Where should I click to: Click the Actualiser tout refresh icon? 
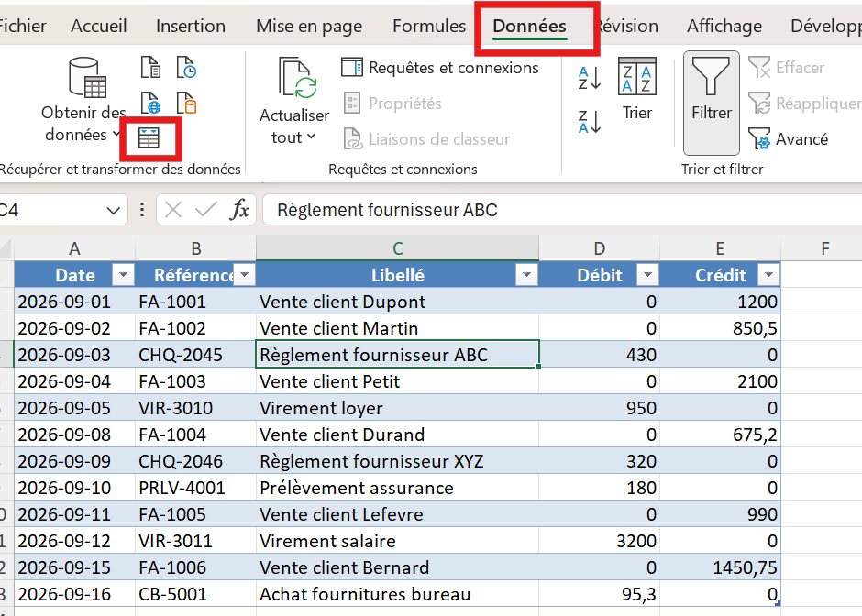tap(297, 78)
